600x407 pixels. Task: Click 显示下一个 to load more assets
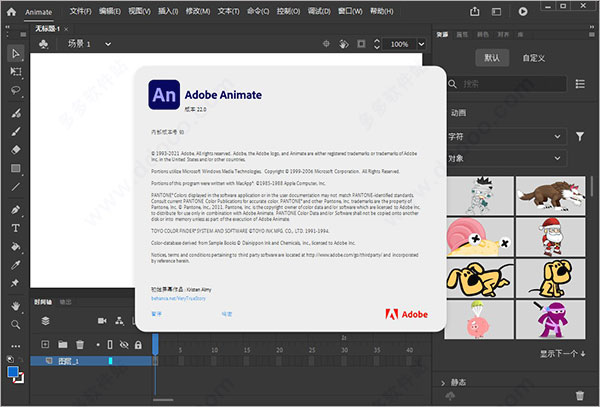pos(562,354)
